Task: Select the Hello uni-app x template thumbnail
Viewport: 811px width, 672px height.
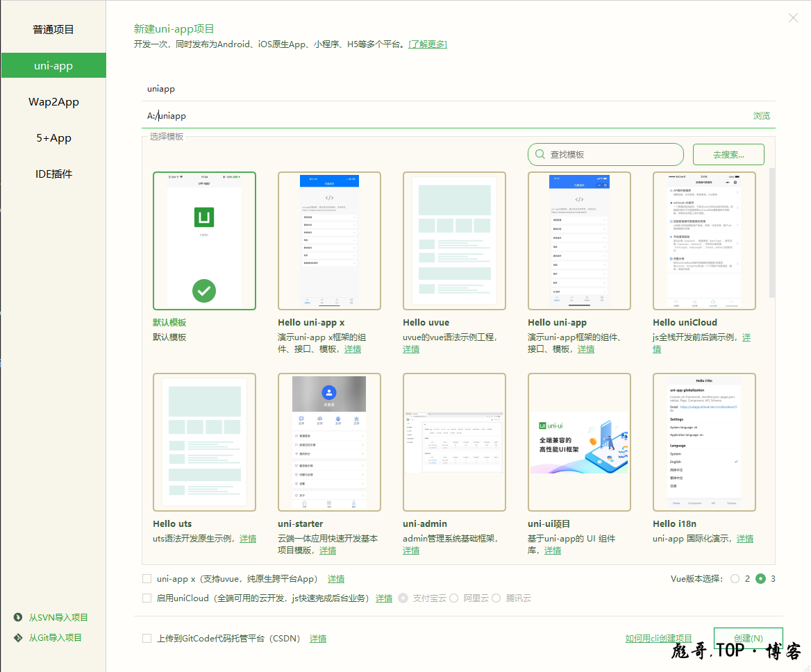Action: click(x=329, y=241)
